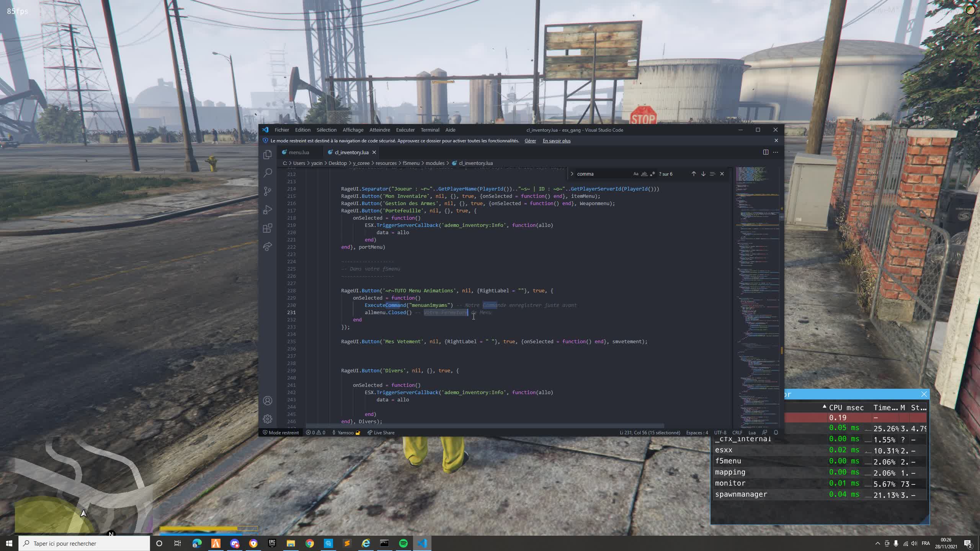Open the Terminal menu
The height and width of the screenshot is (551, 980).
(430, 130)
